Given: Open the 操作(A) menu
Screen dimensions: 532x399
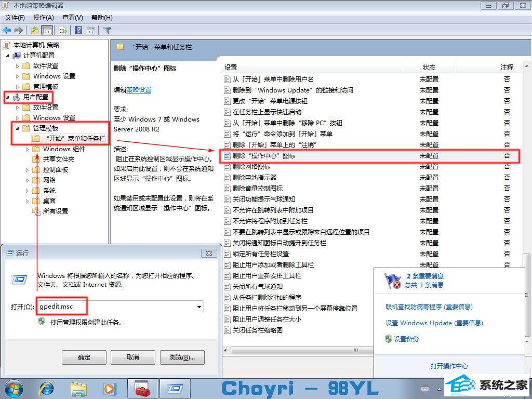Looking at the screenshot, I should (44, 17).
